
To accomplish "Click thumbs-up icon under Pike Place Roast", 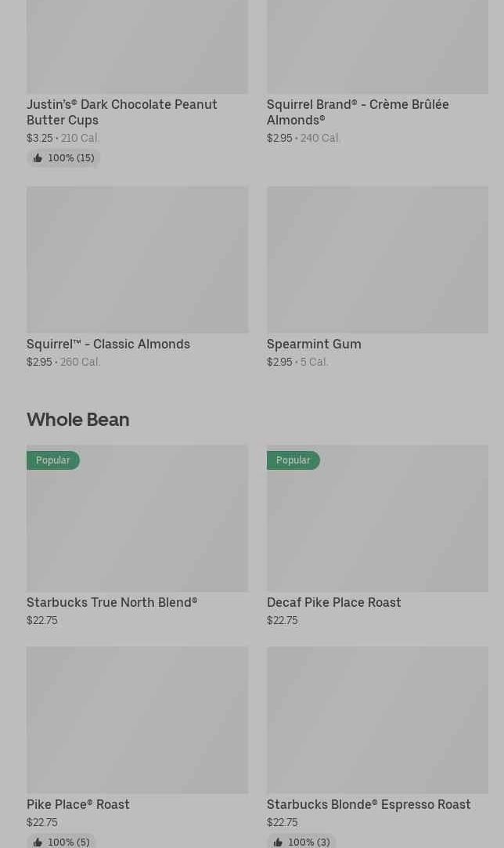I will [38, 843].
